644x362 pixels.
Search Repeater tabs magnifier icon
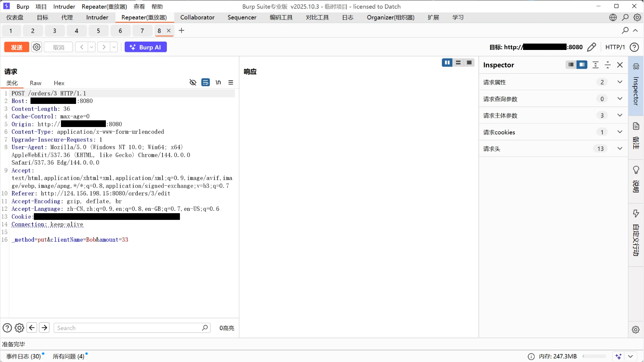pos(625,31)
